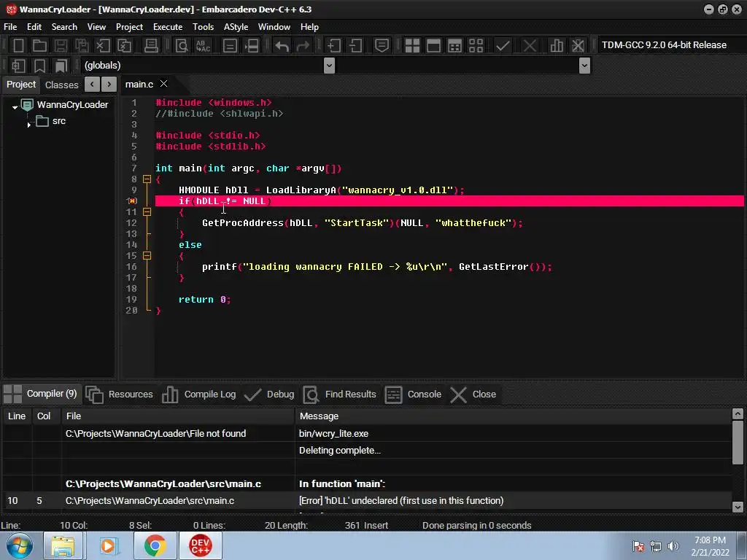Viewport: 747px width, 560px height.
Task: Switch to the Compile Log tab
Action: (198, 394)
